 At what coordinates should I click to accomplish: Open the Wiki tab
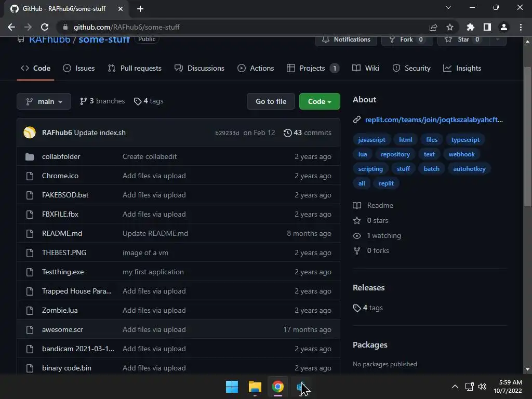click(365, 68)
